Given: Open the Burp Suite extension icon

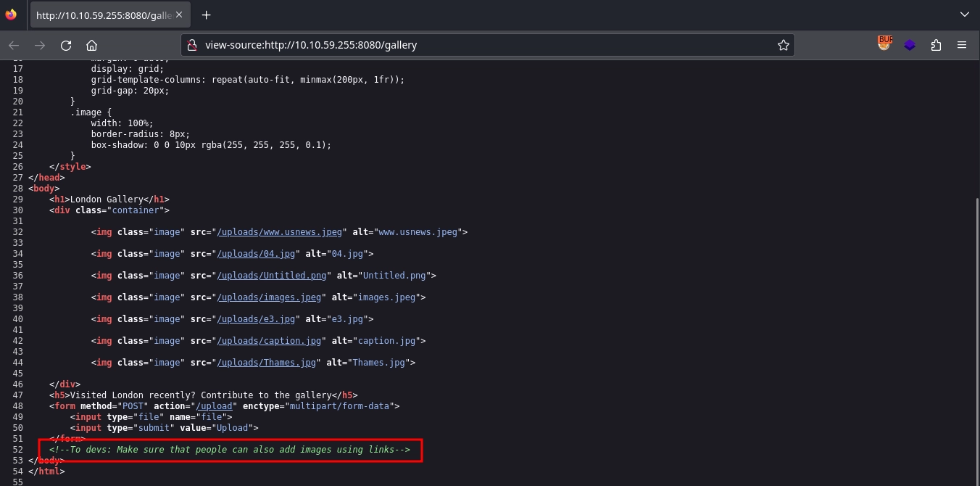Looking at the screenshot, I should 884,44.
